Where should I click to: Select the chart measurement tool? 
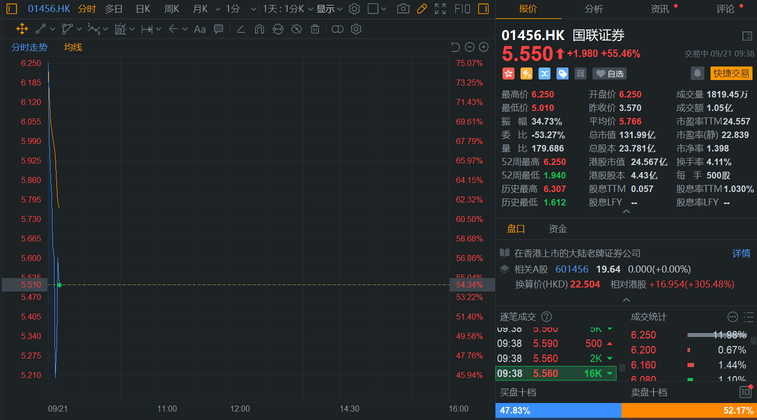click(120, 29)
